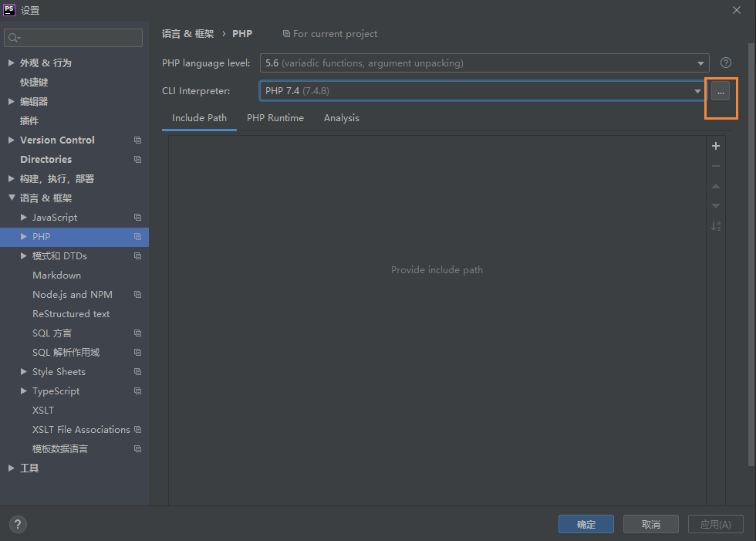Collapse the 语言 & 框架 section
This screenshot has height=541, width=756.
(12, 198)
